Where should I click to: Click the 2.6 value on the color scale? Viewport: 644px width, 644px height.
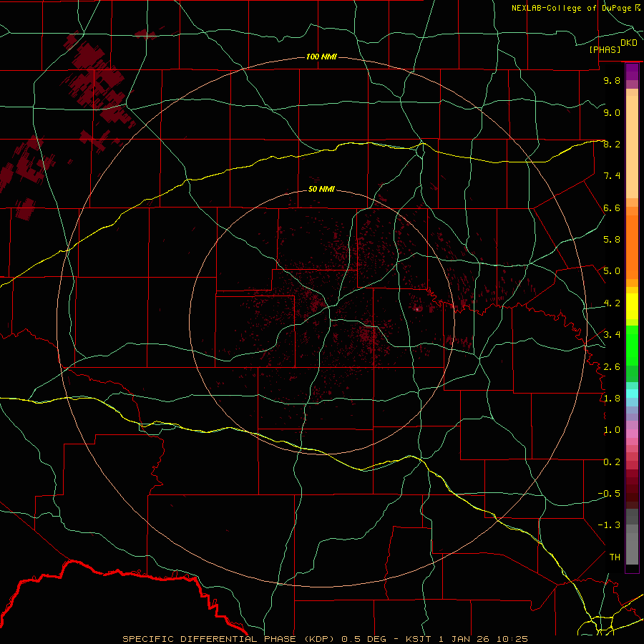click(612, 366)
